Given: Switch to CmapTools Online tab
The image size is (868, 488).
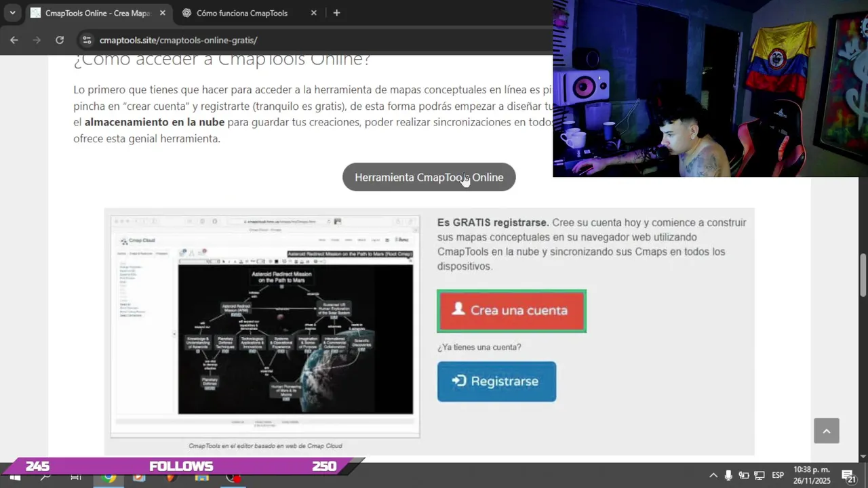Looking at the screenshot, I should pos(100,13).
